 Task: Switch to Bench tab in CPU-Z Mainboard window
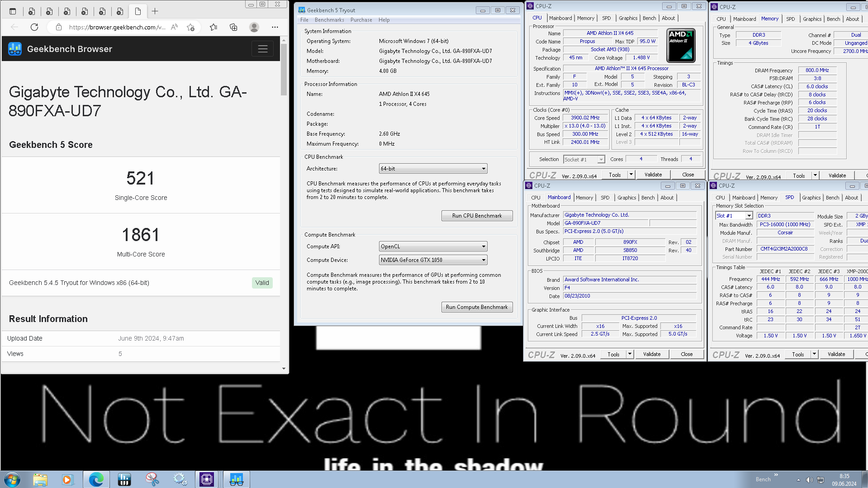tap(648, 198)
